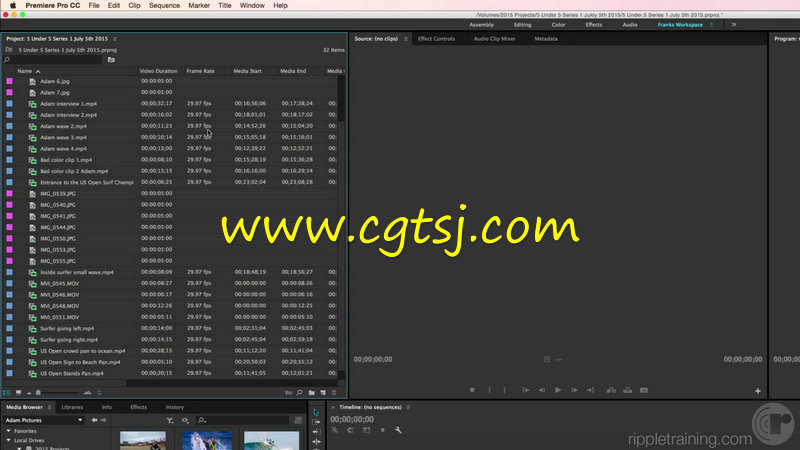This screenshot has width=800, height=450.
Task: Collapse the Favorites tree node
Action: click(8, 431)
